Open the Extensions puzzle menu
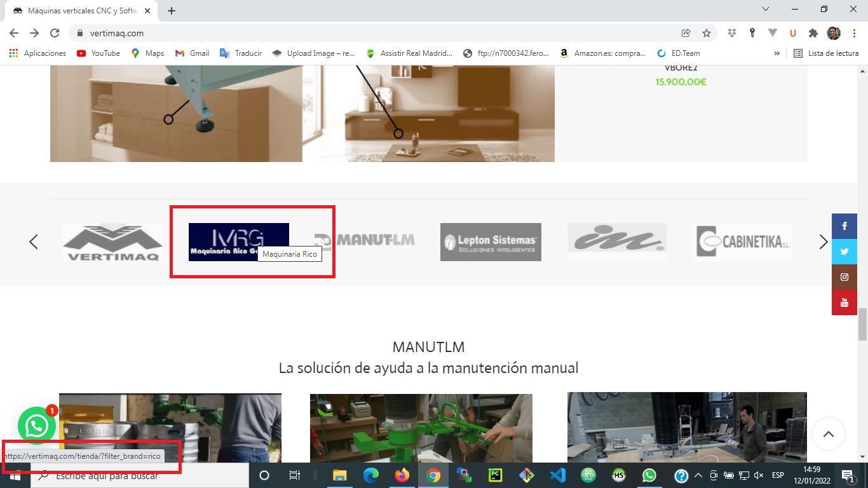Viewport: 868px width, 488px height. [813, 33]
